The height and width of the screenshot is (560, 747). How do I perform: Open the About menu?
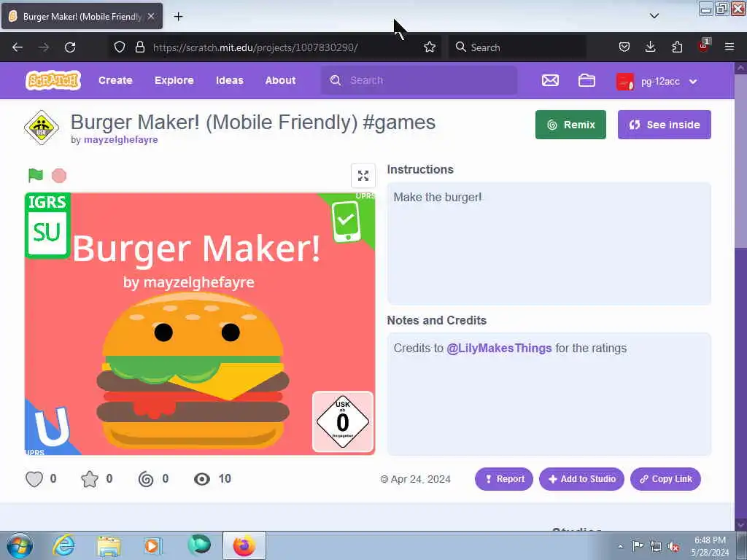tap(281, 80)
